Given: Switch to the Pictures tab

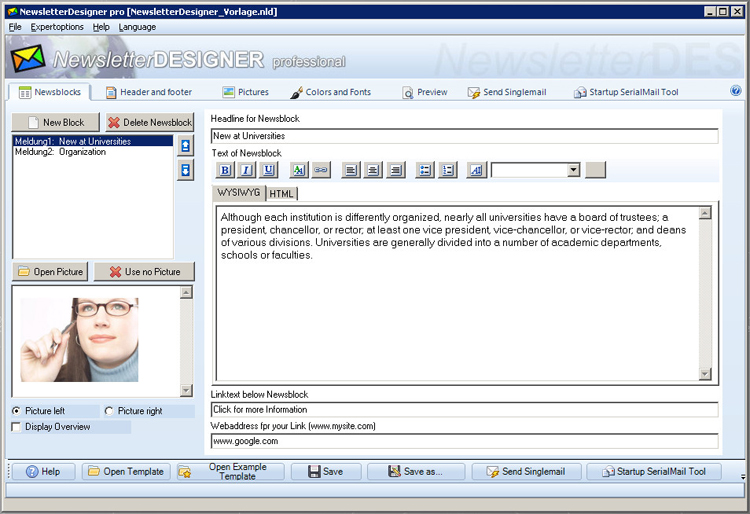Looking at the screenshot, I should pyautogui.click(x=246, y=92).
